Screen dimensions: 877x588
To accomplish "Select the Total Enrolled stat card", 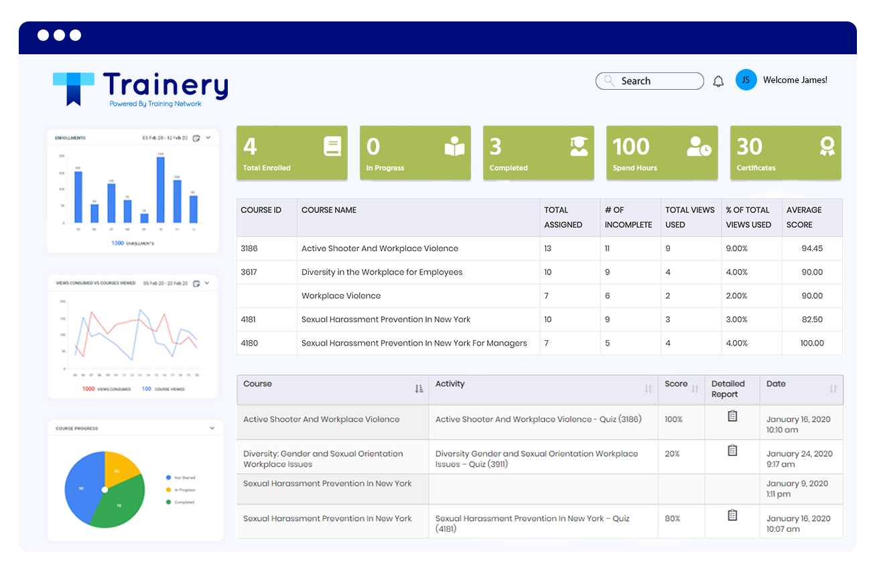I will 292,153.
